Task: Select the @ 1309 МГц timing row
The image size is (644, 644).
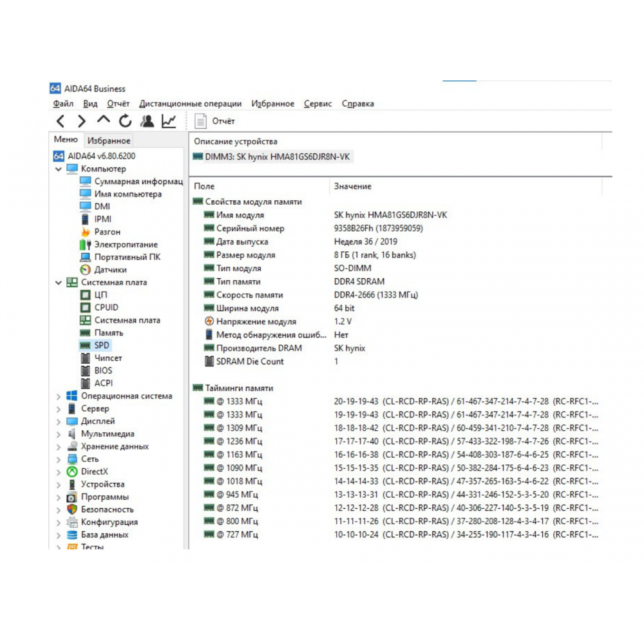Action: click(x=396, y=428)
